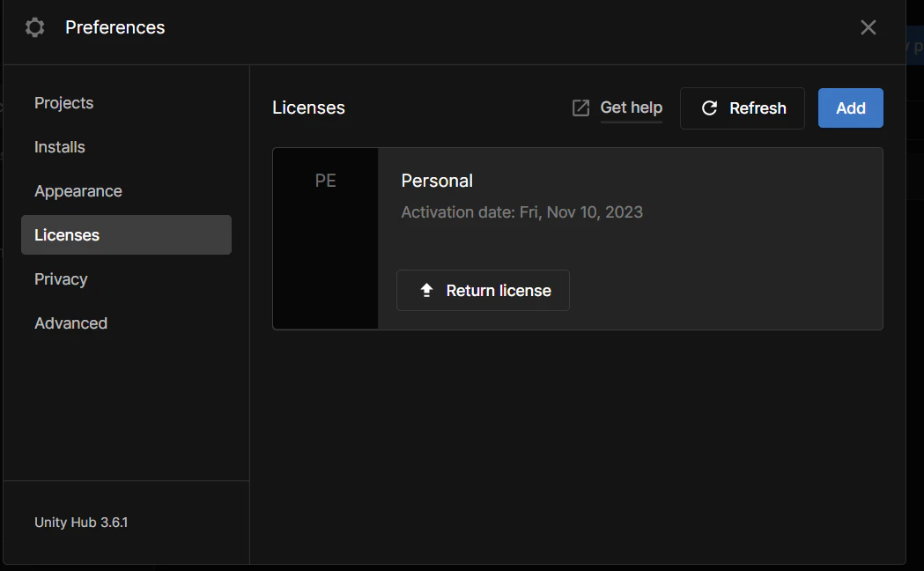Add a new license
924x571 pixels.
tap(850, 108)
